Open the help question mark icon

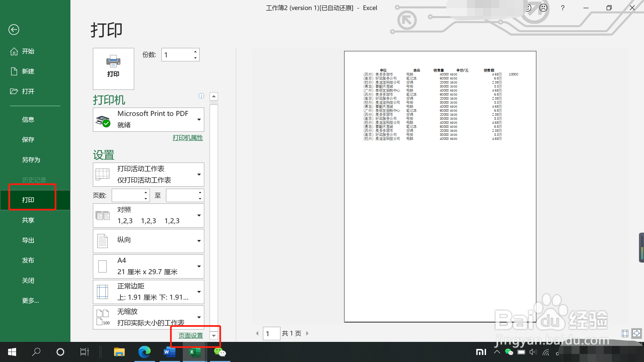click(x=562, y=8)
